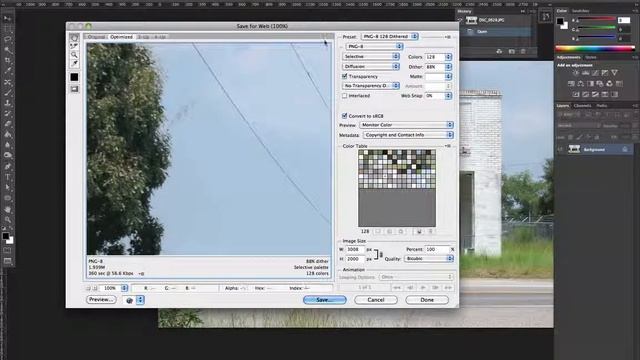Image resolution: width=640 pixels, height=360 pixels.
Task: Switch to the 2-Up preview tab
Action: pyautogui.click(x=143, y=37)
